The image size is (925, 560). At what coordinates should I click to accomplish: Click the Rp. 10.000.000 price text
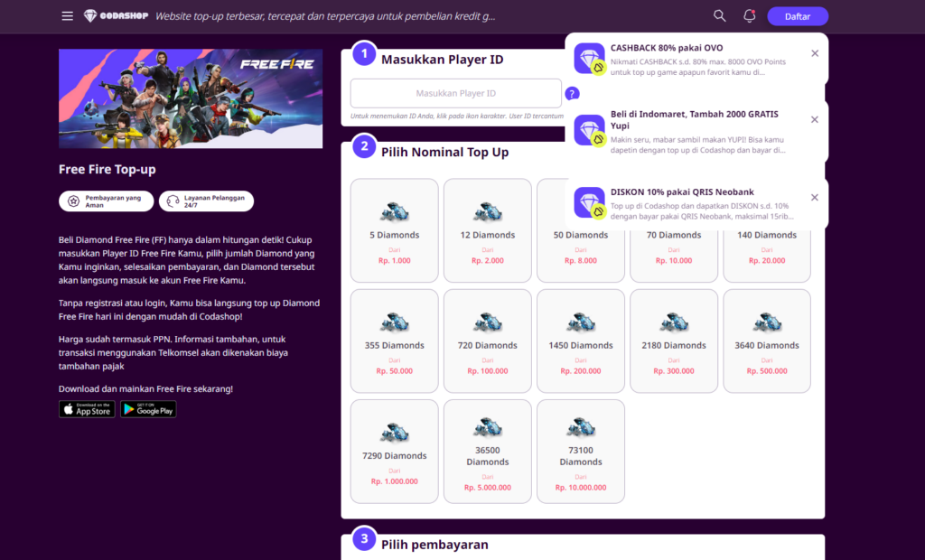pyautogui.click(x=581, y=488)
